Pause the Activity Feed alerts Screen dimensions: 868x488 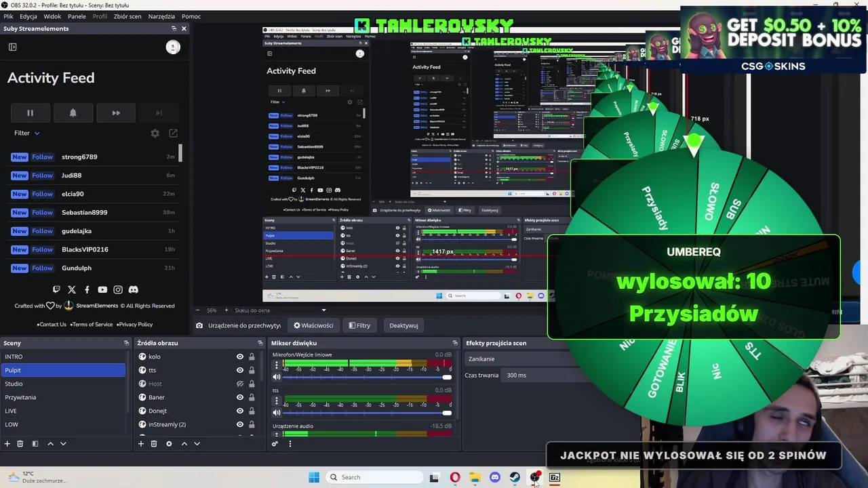click(30, 113)
